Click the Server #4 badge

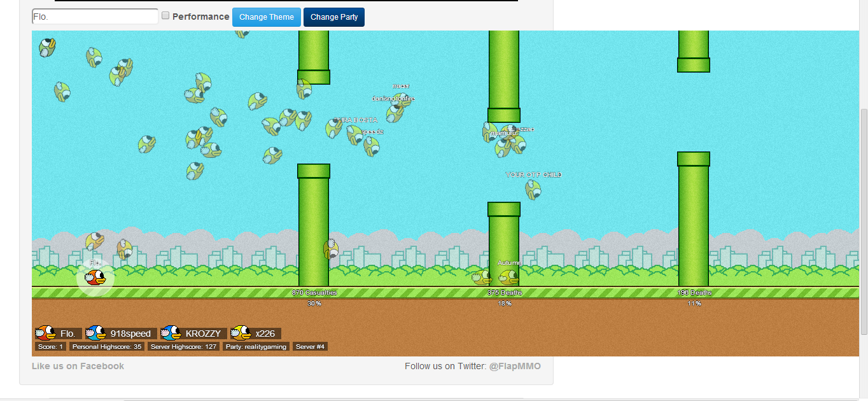[x=311, y=347]
